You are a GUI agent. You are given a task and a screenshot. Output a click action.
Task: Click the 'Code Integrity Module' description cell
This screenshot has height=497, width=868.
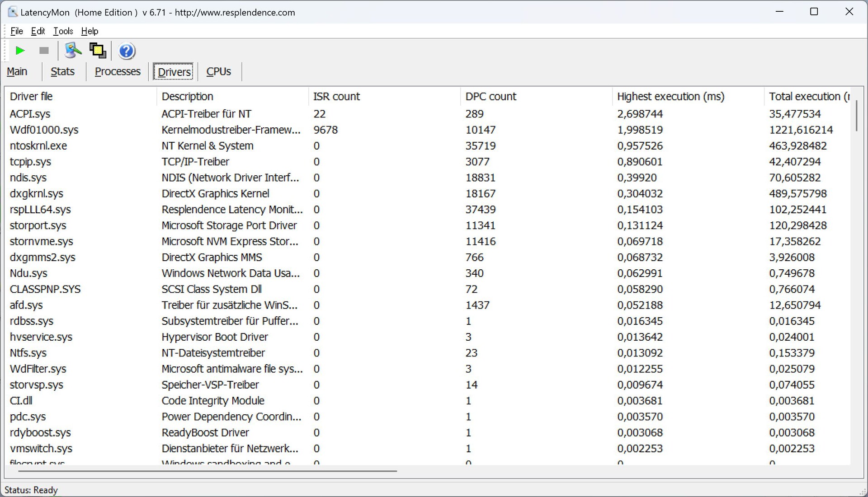[213, 401]
